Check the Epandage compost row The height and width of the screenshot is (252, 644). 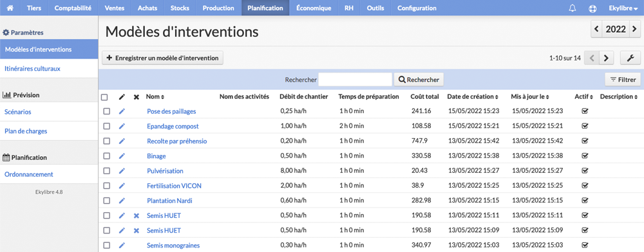click(106, 126)
